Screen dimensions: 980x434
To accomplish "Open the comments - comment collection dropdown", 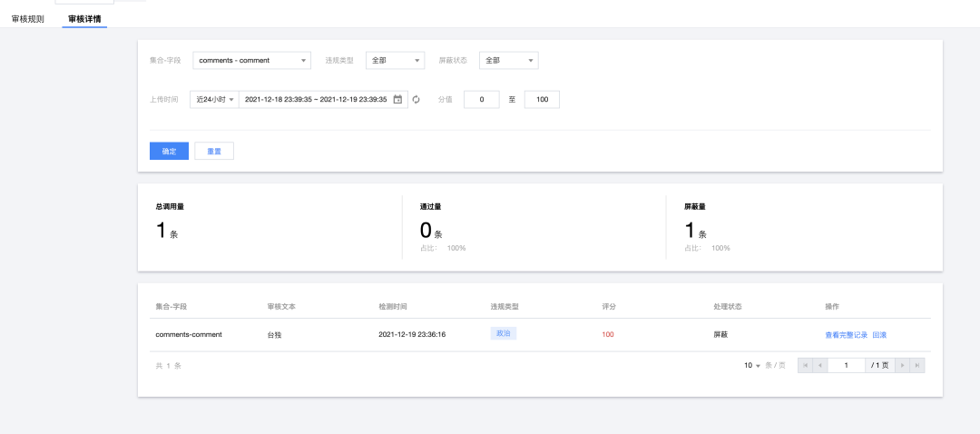I will [x=252, y=61].
